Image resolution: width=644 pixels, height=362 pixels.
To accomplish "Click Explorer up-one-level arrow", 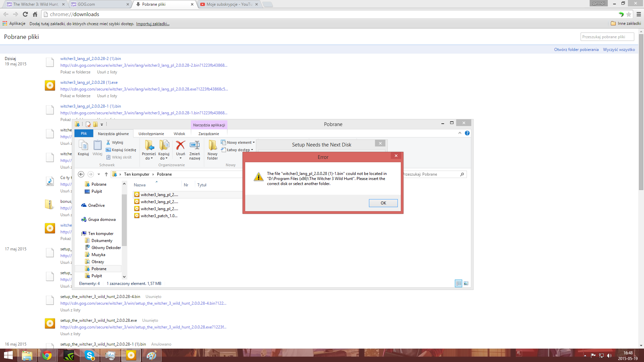I will pos(106,174).
